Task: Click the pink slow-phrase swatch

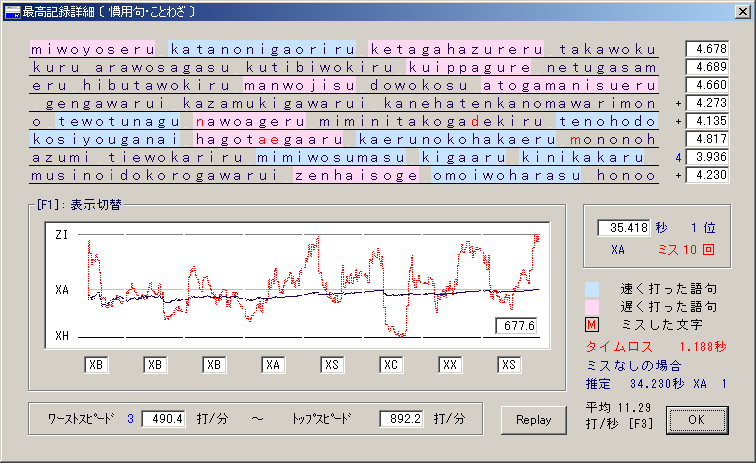Action: click(x=592, y=307)
